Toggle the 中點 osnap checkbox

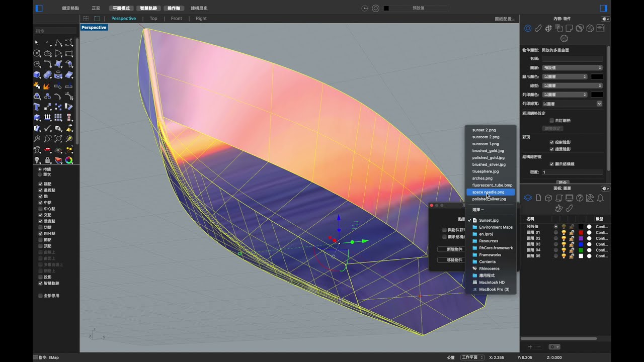40,203
